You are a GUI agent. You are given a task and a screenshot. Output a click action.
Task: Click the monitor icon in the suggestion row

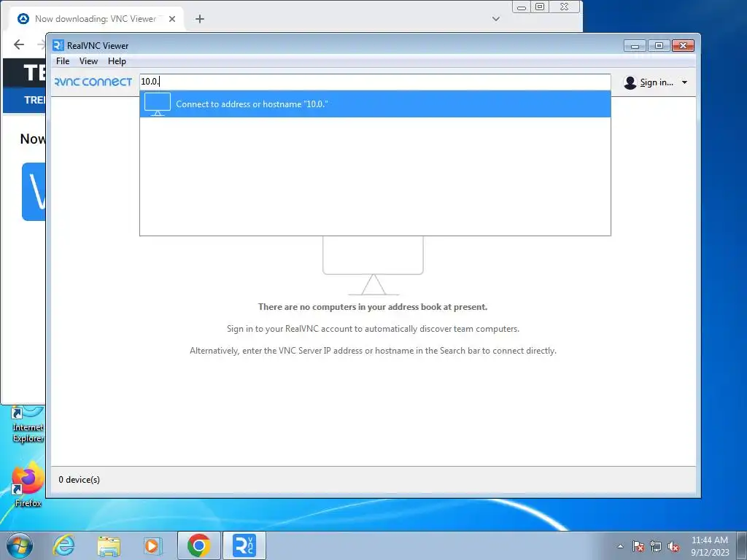point(158,104)
